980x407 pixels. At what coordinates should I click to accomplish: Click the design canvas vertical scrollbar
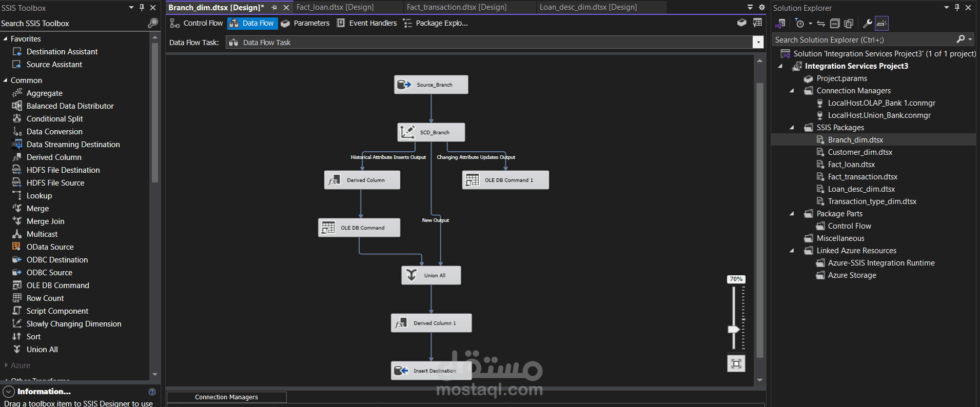tap(760, 220)
